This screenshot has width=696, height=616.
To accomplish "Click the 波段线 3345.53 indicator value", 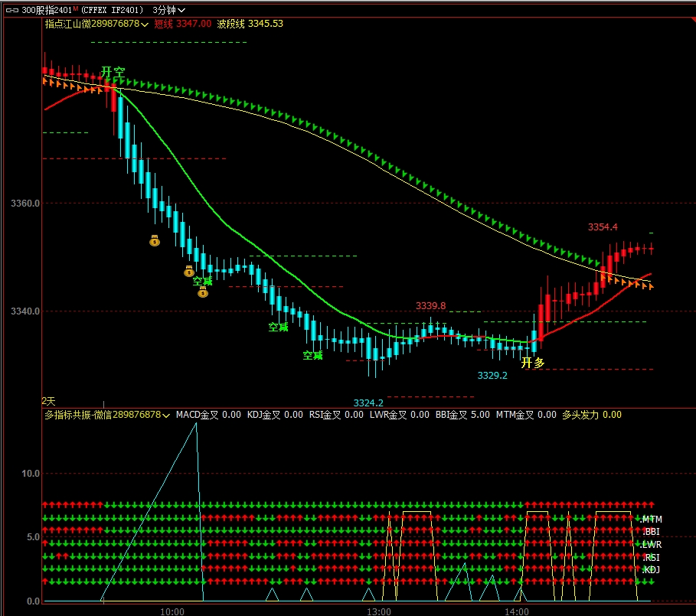I will tap(250, 24).
